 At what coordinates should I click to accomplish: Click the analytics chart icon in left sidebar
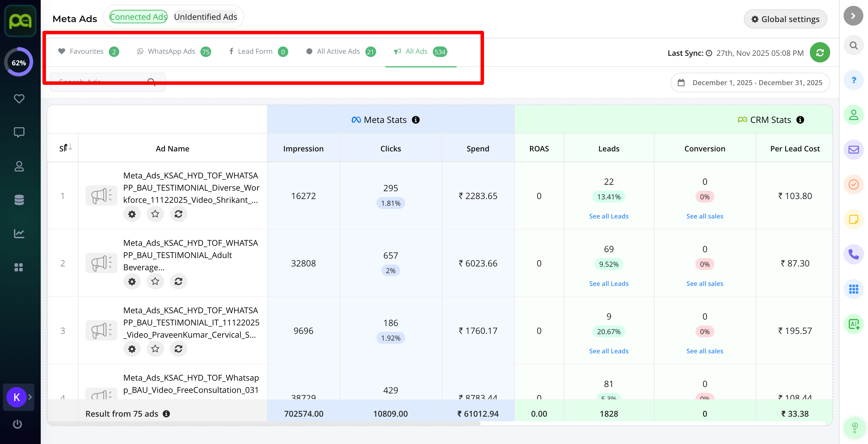click(x=19, y=233)
